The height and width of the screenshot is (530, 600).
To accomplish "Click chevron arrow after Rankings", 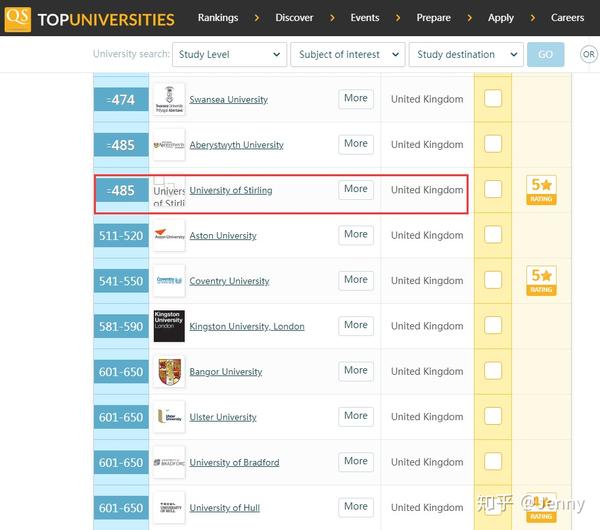I will point(257,18).
